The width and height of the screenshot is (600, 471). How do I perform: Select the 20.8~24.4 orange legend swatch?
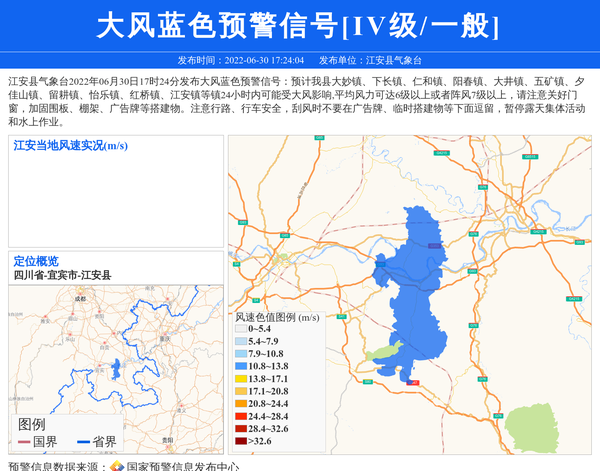(x=241, y=403)
